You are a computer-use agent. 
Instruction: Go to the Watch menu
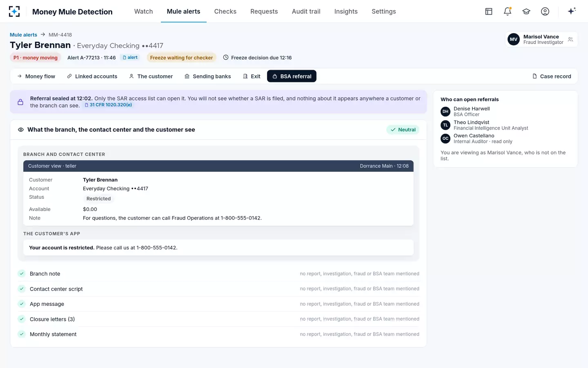144,11
